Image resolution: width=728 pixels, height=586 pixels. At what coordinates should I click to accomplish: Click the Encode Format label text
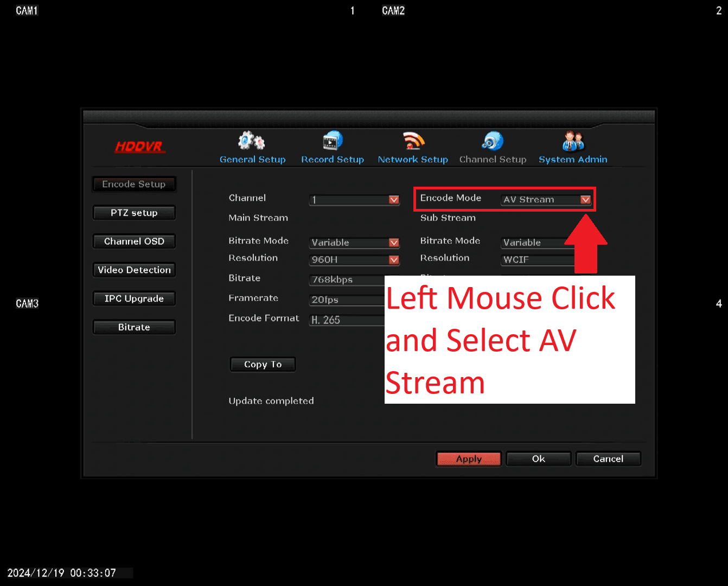[x=264, y=319]
